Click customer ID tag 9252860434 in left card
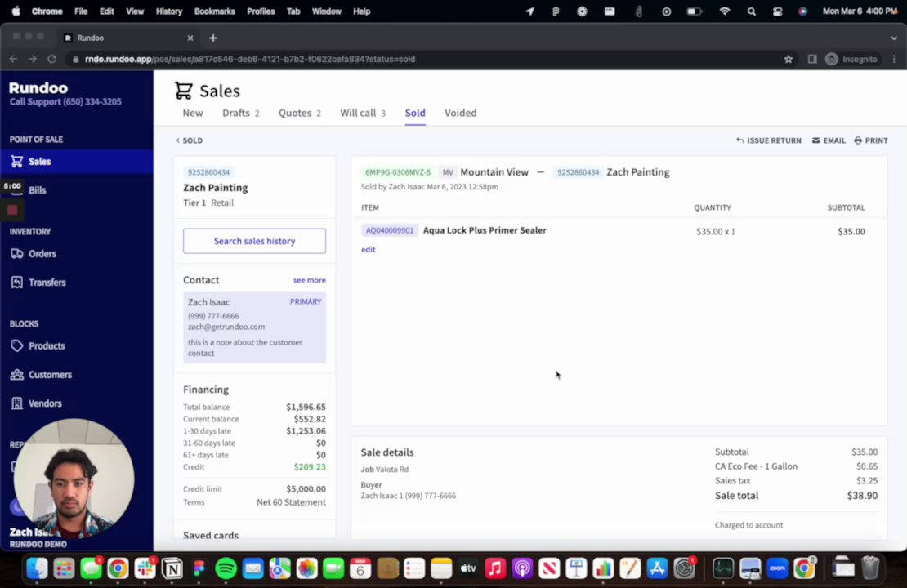The width and height of the screenshot is (907, 588). point(209,172)
